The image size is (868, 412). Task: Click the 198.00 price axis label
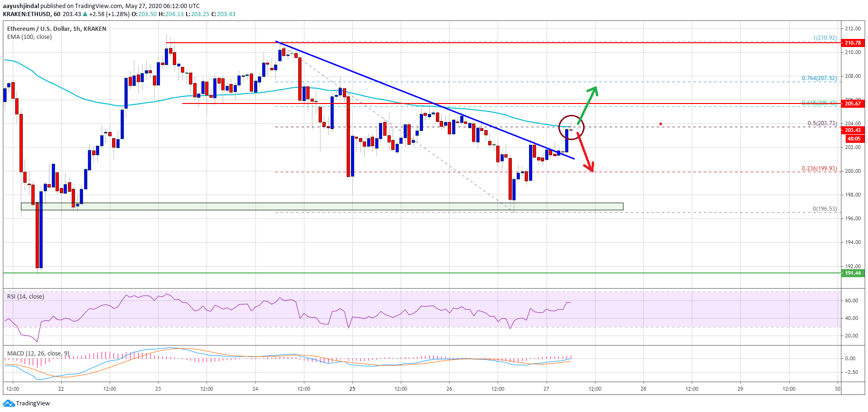click(852, 195)
